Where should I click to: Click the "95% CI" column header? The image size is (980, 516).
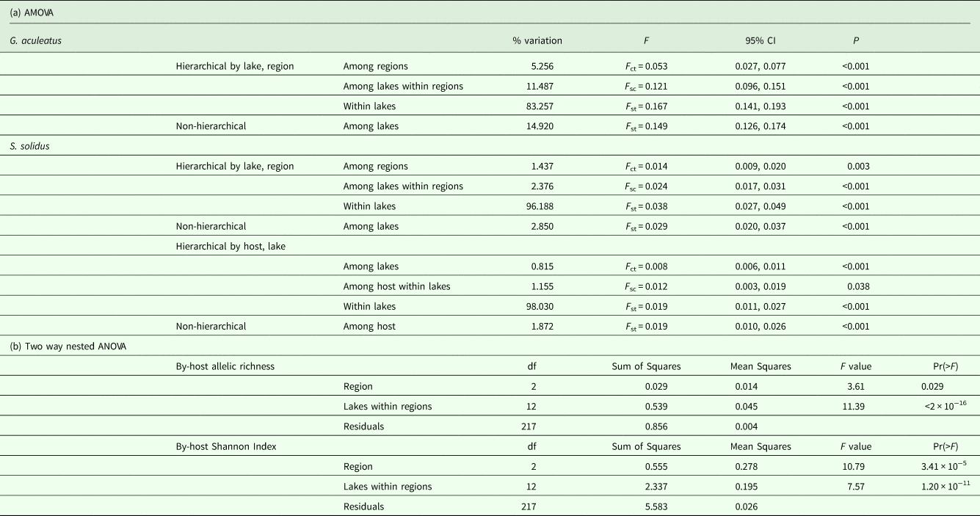[751, 40]
